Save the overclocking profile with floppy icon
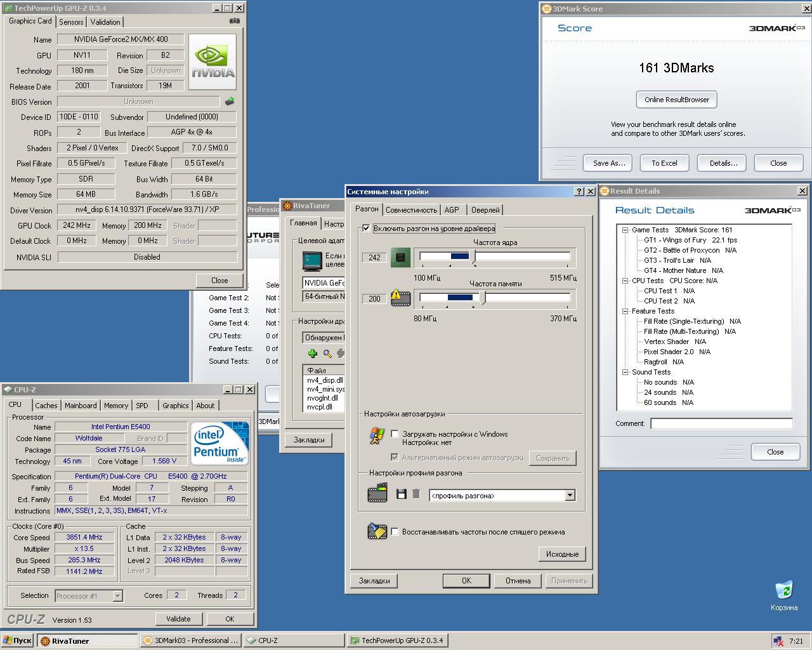This screenshot has width=812, height=650. (402, 494)
